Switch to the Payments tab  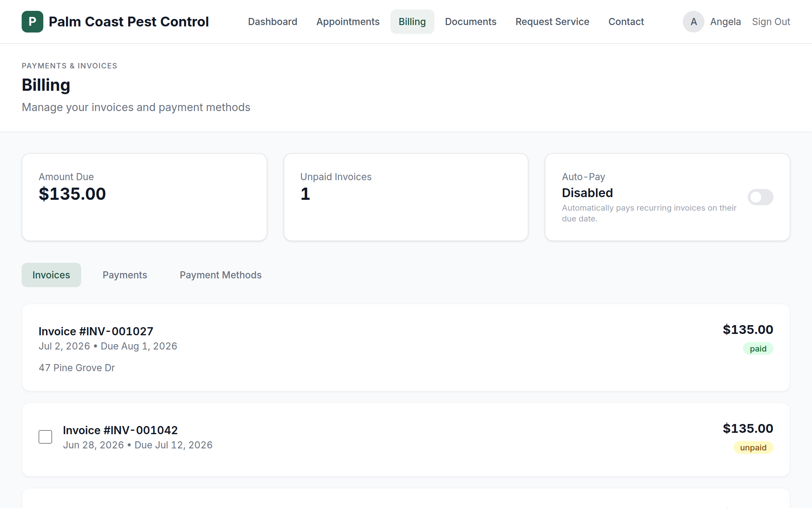click(125, 275)
